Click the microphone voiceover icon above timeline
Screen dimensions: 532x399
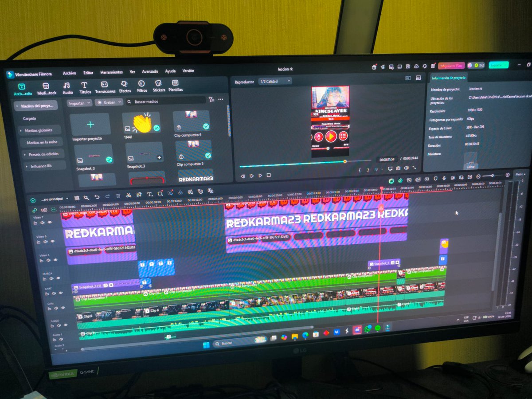[x=444, y=178]
